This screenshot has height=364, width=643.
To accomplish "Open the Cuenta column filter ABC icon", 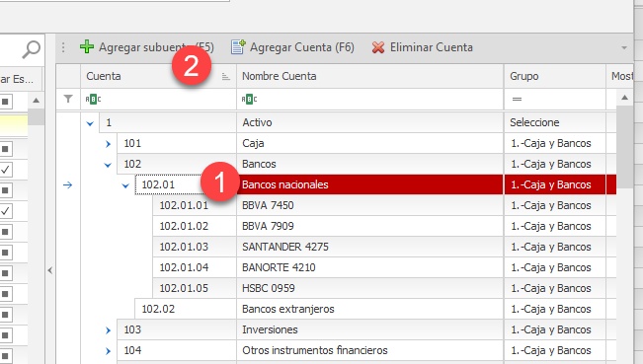I will [93, 99].
